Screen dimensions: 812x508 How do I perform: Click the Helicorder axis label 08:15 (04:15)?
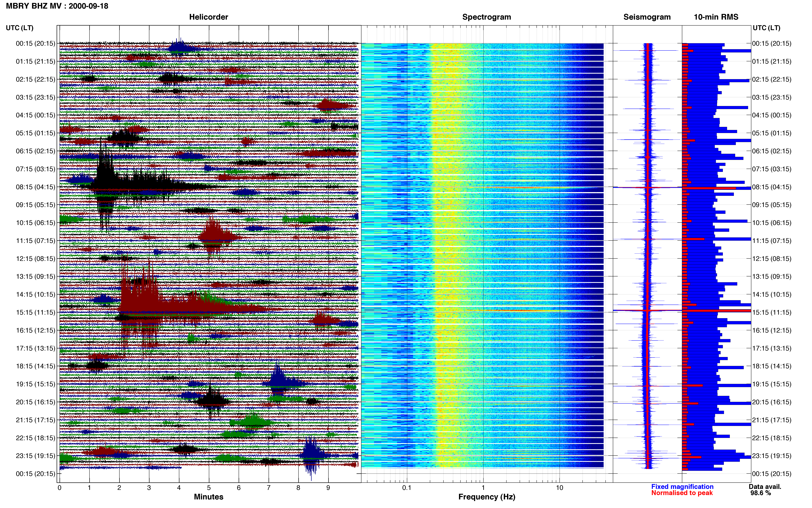36,187
